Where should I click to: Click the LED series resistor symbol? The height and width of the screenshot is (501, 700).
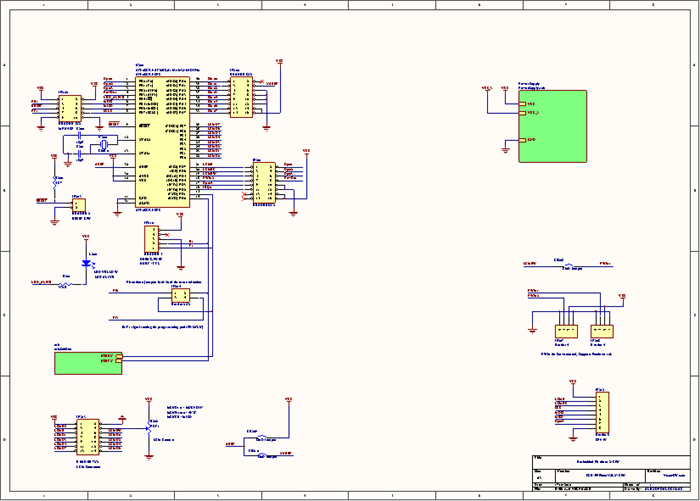pos(66,284)
